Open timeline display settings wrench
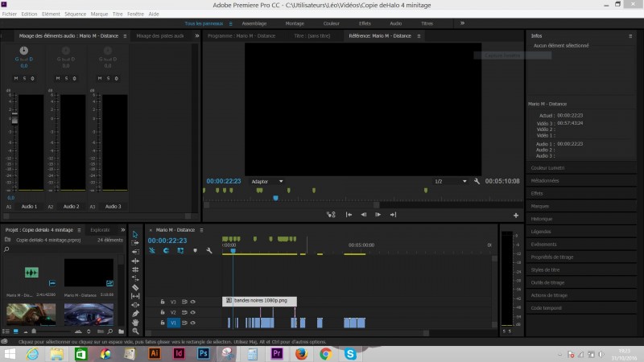 [x=208, y=250]
